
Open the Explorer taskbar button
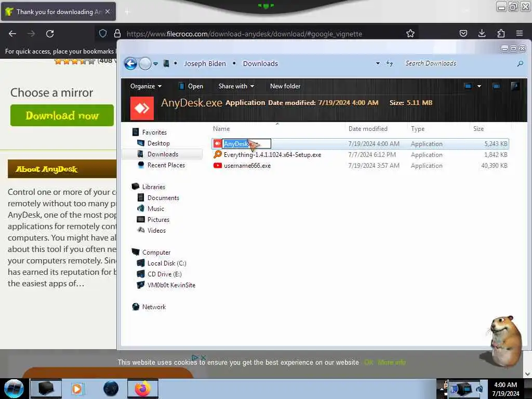coord(46,389)
